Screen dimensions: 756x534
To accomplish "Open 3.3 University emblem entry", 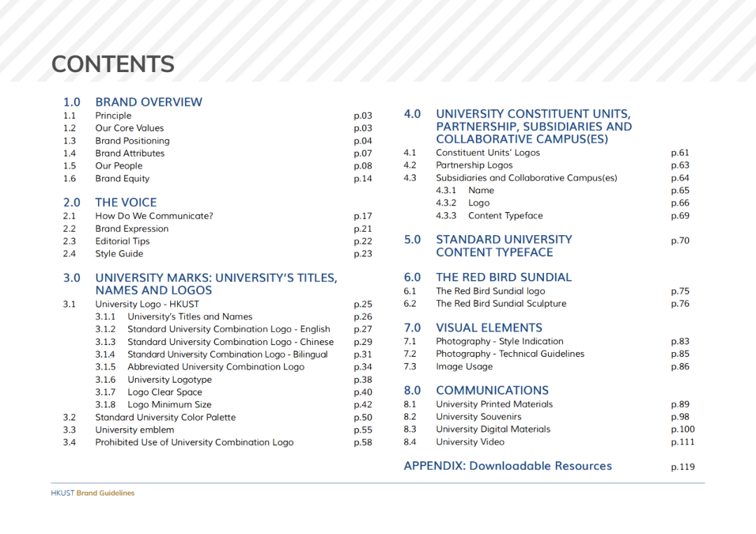I will 134,430.
